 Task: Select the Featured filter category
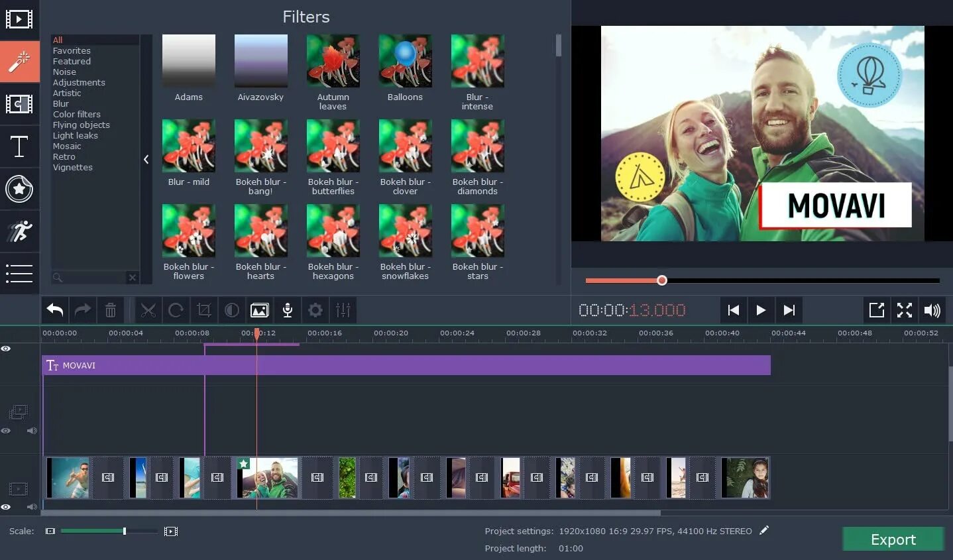pos(72,61)
